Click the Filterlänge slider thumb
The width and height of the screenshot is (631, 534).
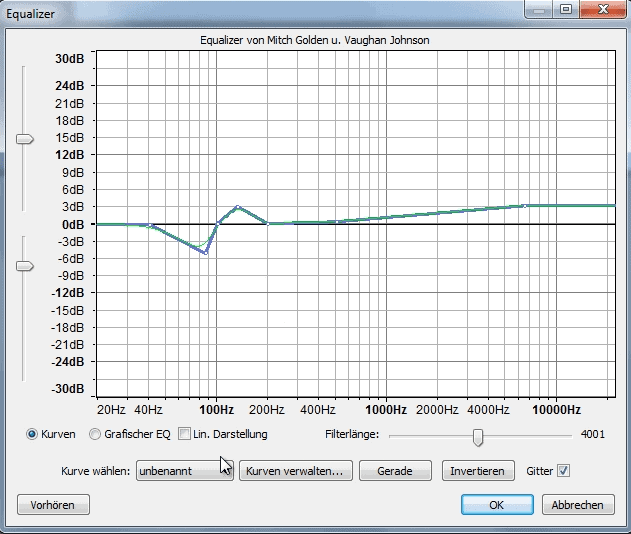click(478, 437)
